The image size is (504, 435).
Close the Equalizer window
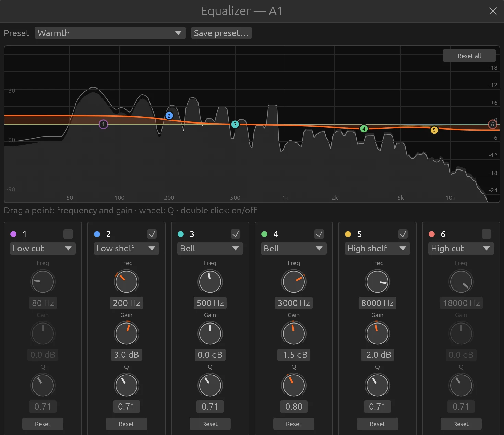coord(493,11)
